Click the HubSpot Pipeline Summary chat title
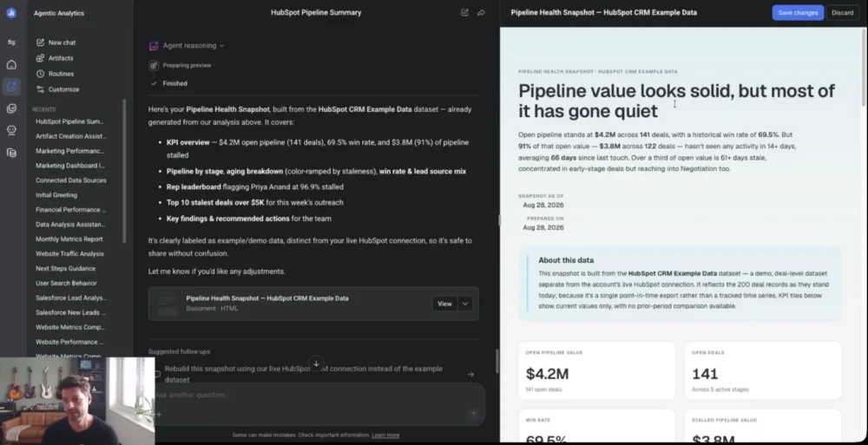 tap(316, 13)
